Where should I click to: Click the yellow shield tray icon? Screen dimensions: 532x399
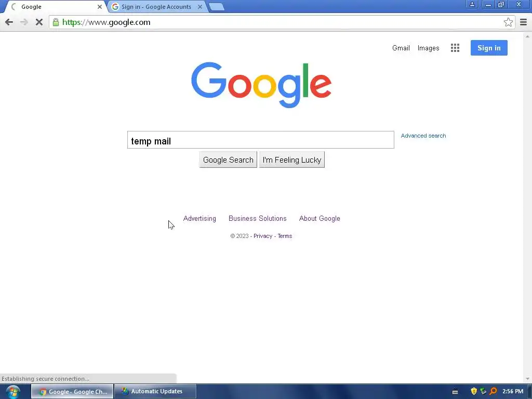point(474,391)
